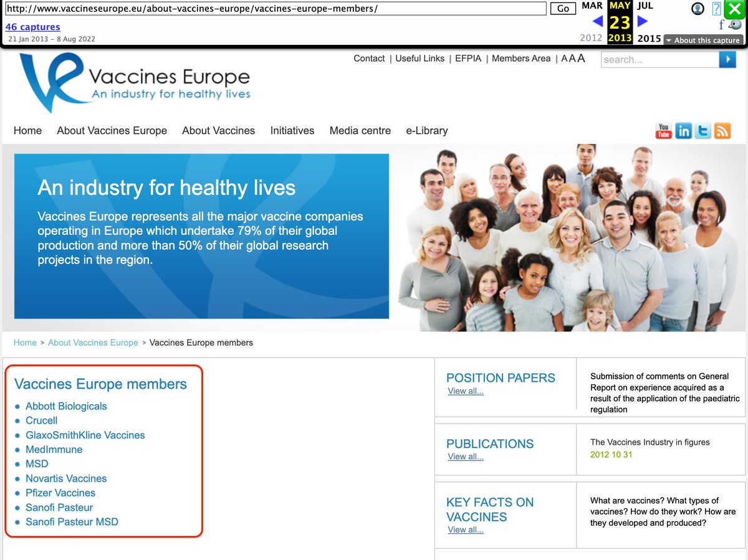
Task: Click the LinkedIn social icon
Action: (x=683, y=131)
